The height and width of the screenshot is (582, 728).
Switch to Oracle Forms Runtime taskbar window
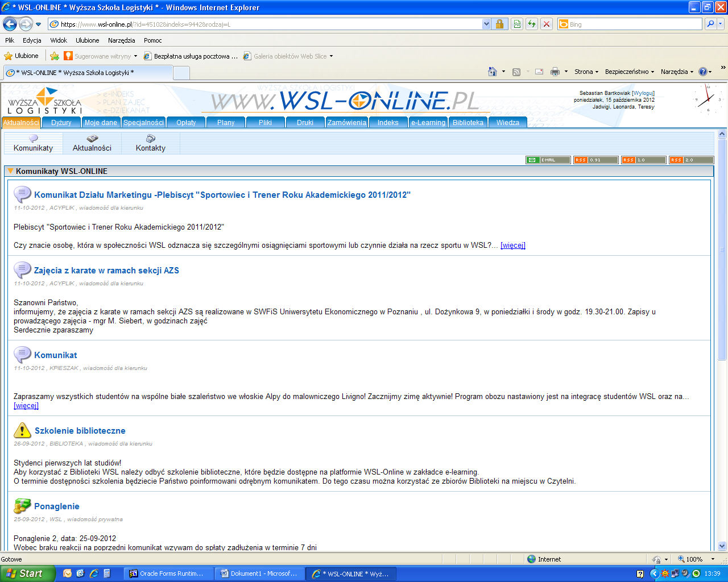[168, 573]
